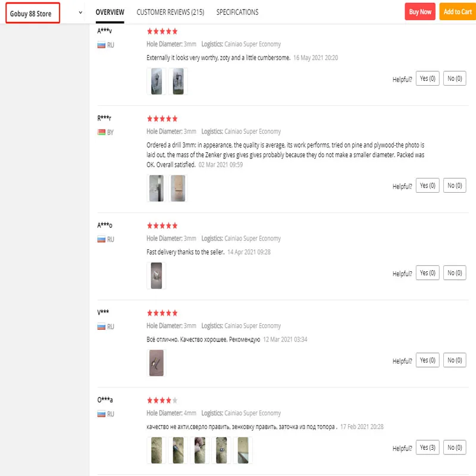Open the Gobuy 88 Store link
This screenshot has width=476, height=476.
point(31,13)
